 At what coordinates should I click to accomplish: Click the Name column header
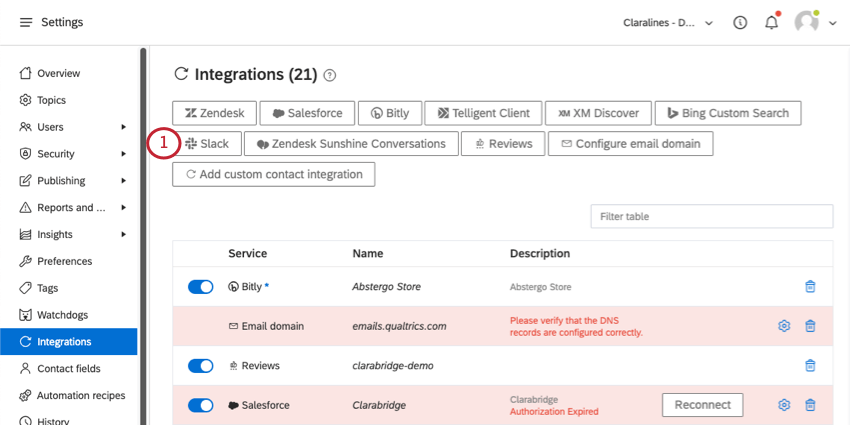[x=368, y=253]
